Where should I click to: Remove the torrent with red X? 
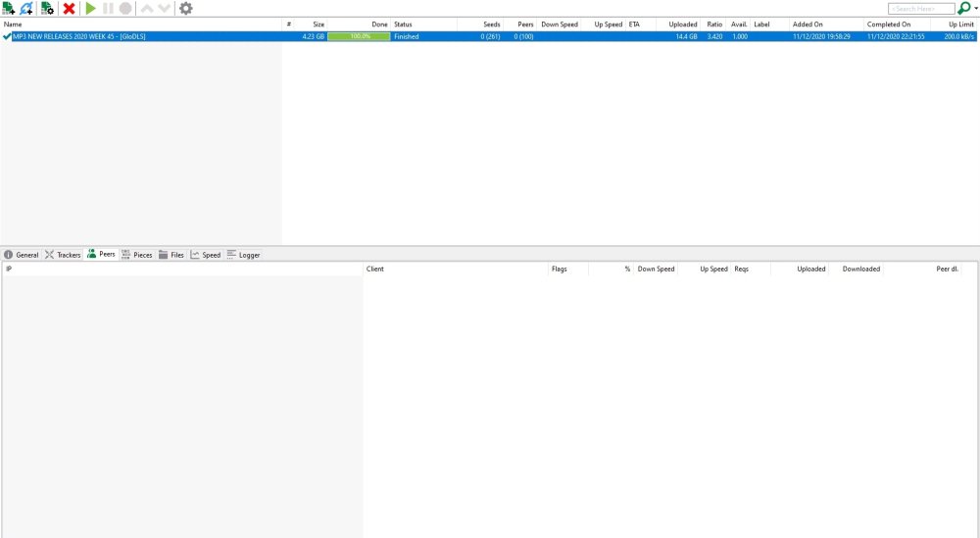[69, 8]
